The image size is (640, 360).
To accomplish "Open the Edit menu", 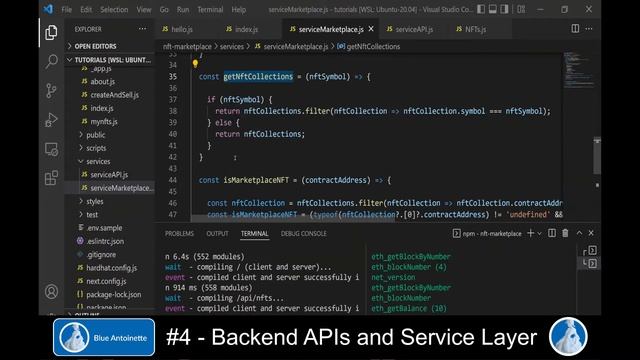I will [86, 9].
